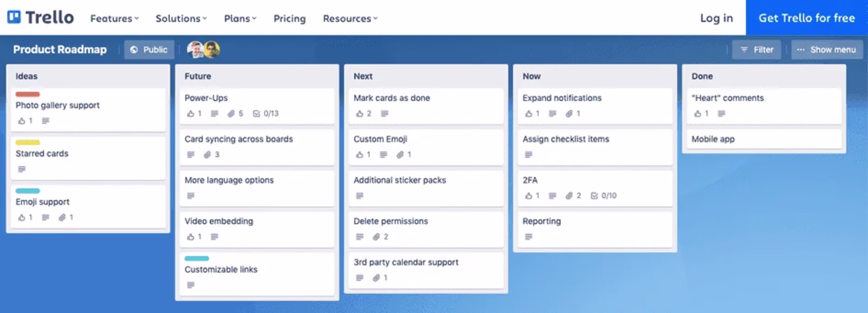The width and height of the screenshot is (868, 313).
Task: Click thumbs-up icon on "Heart" comments card
Action: (x=698, y=114)
